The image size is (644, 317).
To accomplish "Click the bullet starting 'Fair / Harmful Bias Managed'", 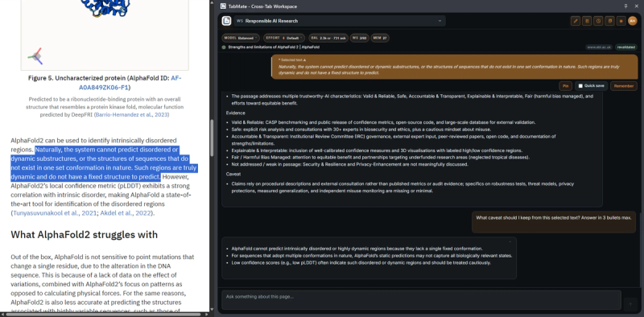I will coord(380,157).
